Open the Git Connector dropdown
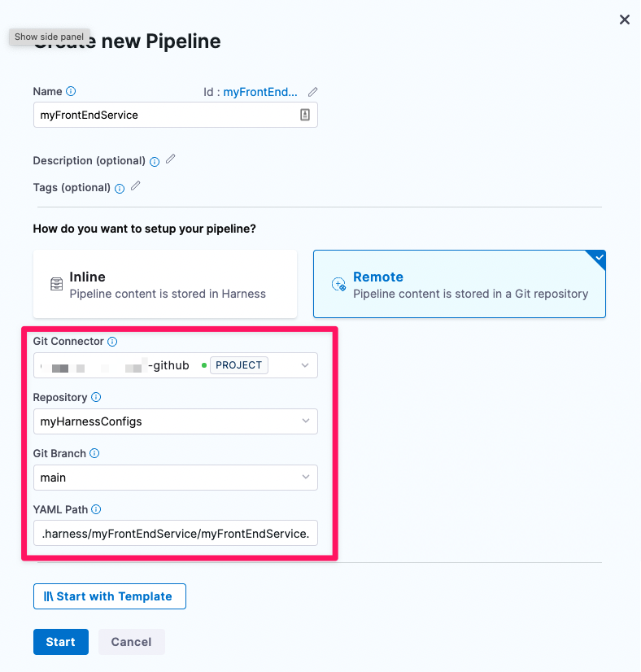The image size is (641, 672). pos(305,365)
